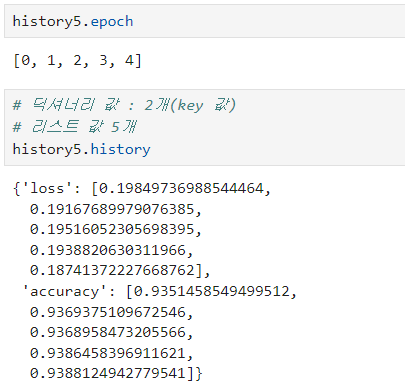Select accuracy value 0.9351458549499512
405x386 pixels.
coord(212,291)
